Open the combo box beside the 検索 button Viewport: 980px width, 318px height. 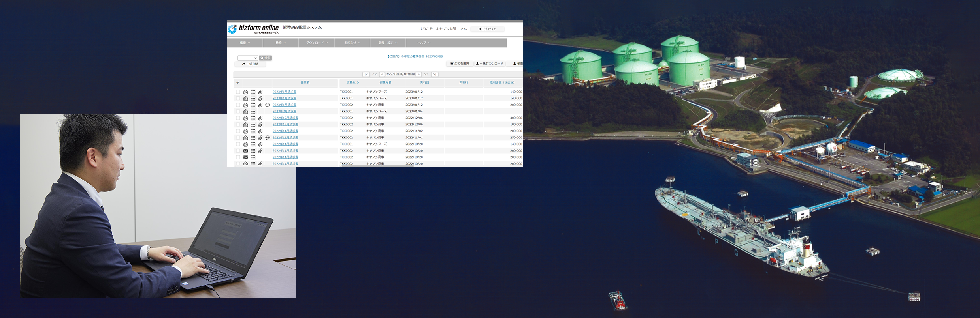[x=247, y=58]
